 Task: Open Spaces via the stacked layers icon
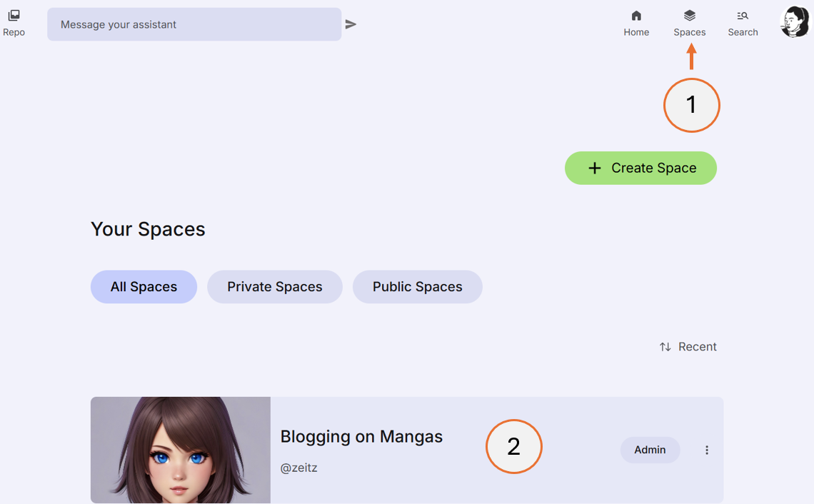pos(689,14)
